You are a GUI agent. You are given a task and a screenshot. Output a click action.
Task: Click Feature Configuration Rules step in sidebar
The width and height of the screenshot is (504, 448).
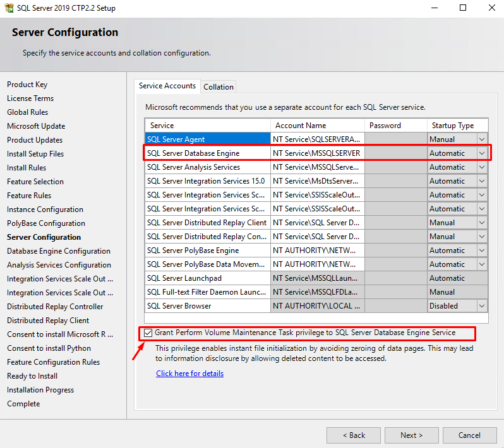[53, 362]
